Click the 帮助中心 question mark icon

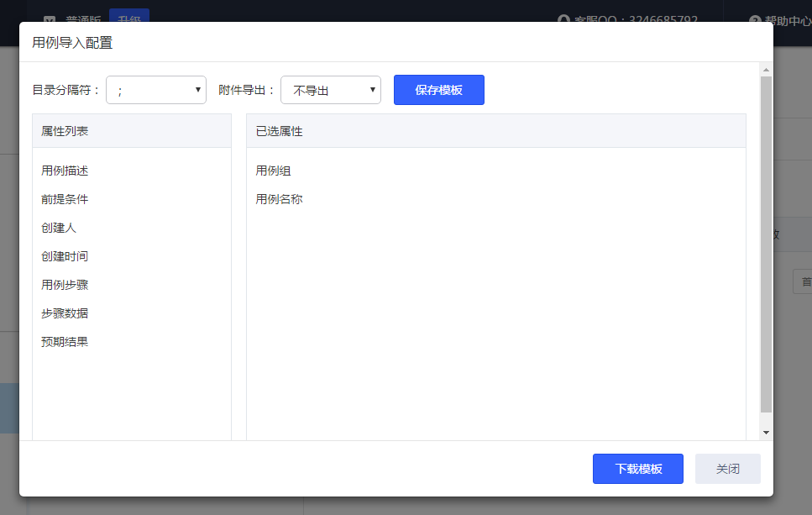[754, 20]
